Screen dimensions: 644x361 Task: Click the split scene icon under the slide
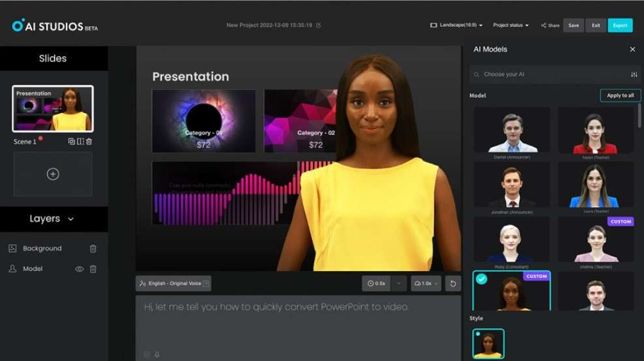pos(80,141)
